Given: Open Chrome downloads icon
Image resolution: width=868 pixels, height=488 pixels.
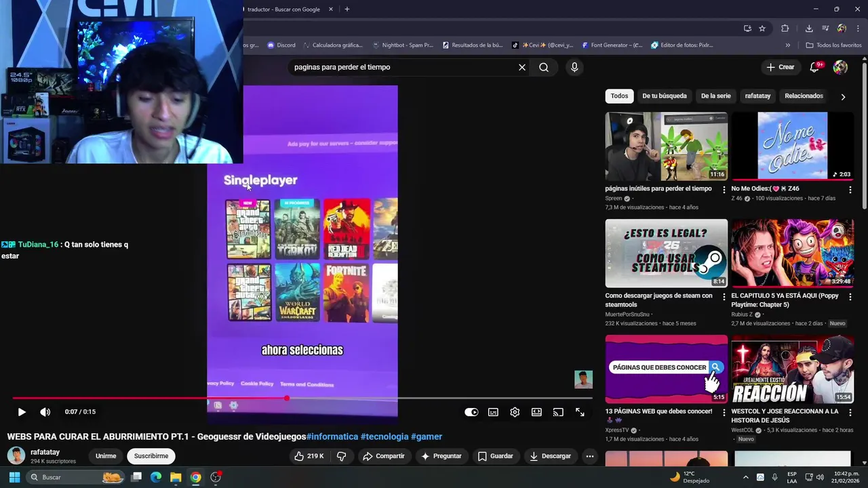Looking at the screenshot, I should point(809,28).
